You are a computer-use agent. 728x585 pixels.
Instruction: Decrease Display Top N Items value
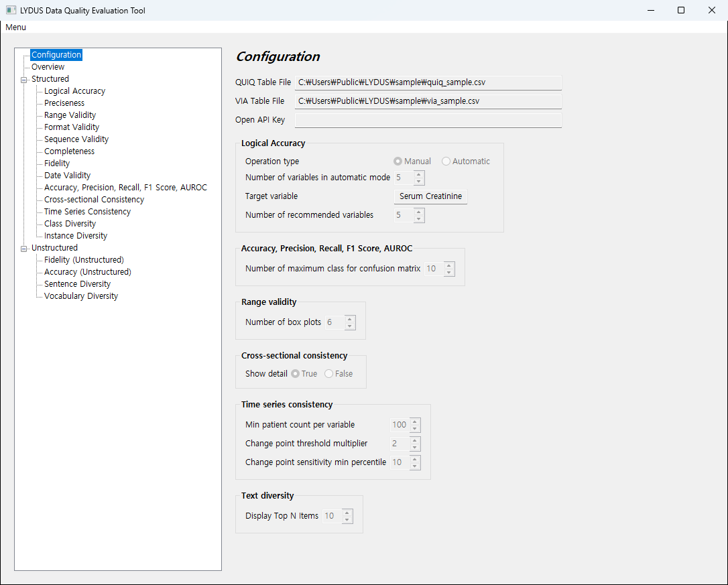pyautogui.click(x=347, y=520)
